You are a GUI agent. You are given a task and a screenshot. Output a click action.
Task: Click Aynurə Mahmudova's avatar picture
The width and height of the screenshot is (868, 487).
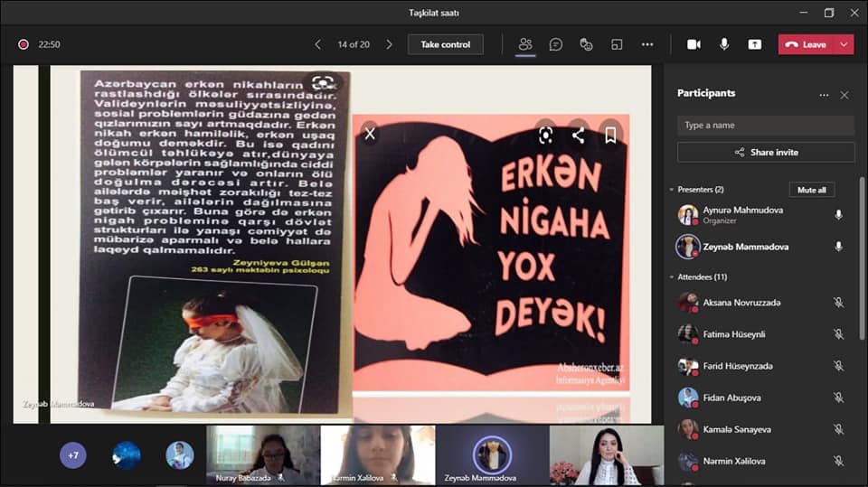(688, 215)
